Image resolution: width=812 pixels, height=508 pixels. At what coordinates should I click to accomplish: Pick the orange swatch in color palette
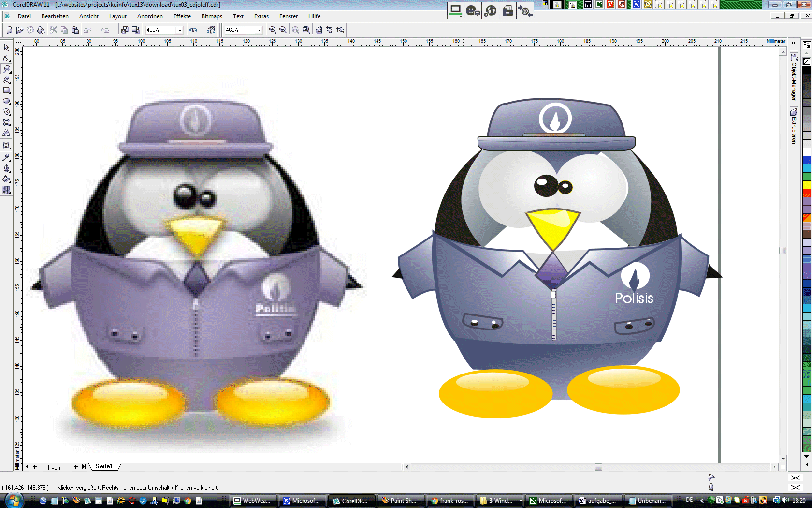807,218
